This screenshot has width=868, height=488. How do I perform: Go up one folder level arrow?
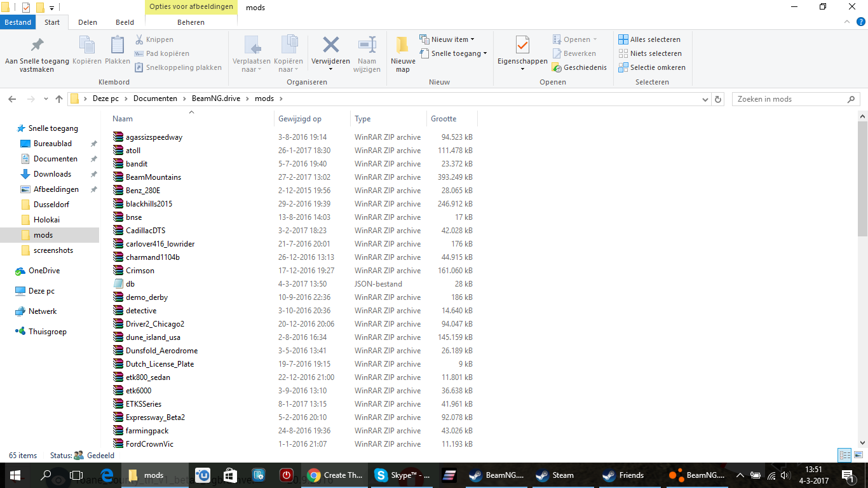coord(59,99)
